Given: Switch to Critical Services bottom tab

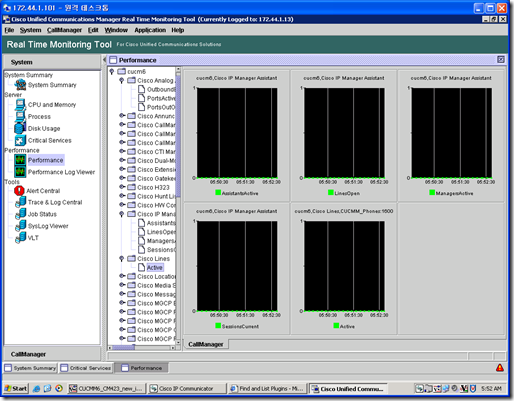Looking at the screenshot, I should point(86,368).
